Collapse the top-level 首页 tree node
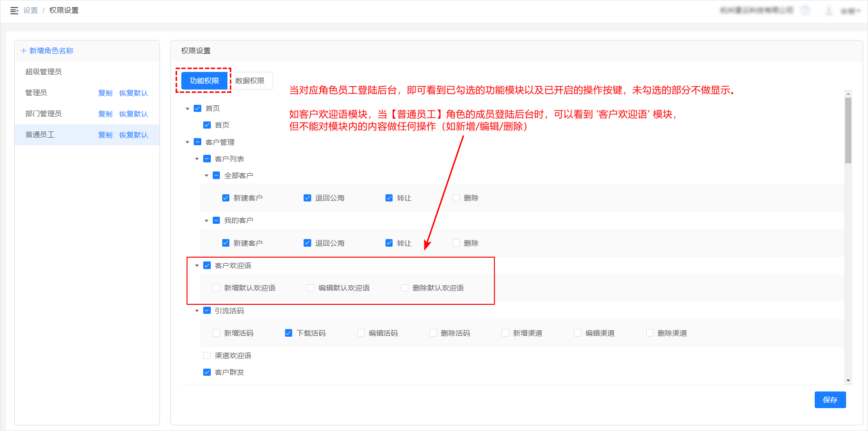This screenshot has height=431, width=868. (187, 109)
